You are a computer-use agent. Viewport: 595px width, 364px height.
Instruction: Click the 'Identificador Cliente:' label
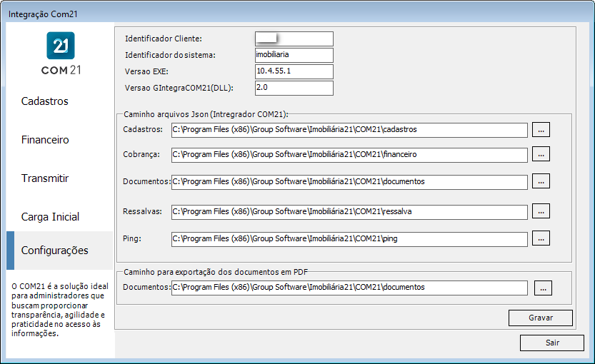click(x=164, y=39)
